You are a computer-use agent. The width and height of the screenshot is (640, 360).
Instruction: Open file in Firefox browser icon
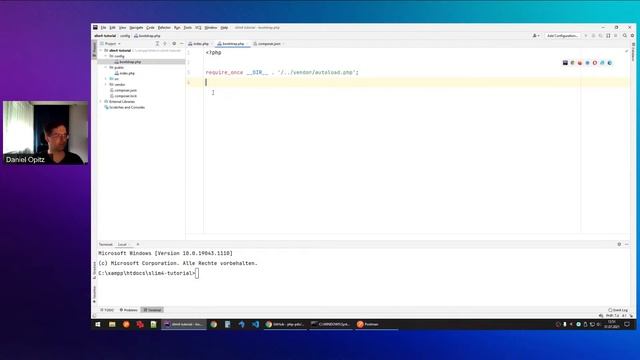coord(580,63)
